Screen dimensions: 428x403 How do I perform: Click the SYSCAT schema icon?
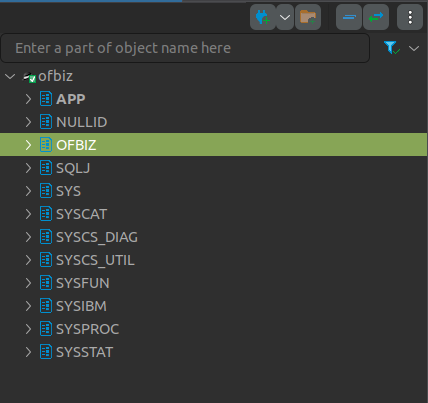point(46,214)
